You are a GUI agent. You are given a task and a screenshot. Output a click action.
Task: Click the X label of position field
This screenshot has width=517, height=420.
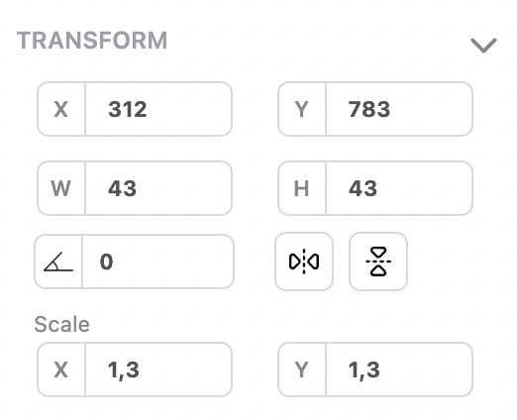[x=61, y=109]
